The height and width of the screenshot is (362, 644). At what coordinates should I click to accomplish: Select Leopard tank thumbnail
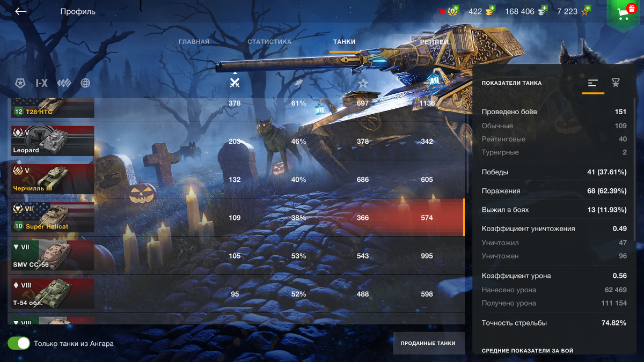point(53,141)
